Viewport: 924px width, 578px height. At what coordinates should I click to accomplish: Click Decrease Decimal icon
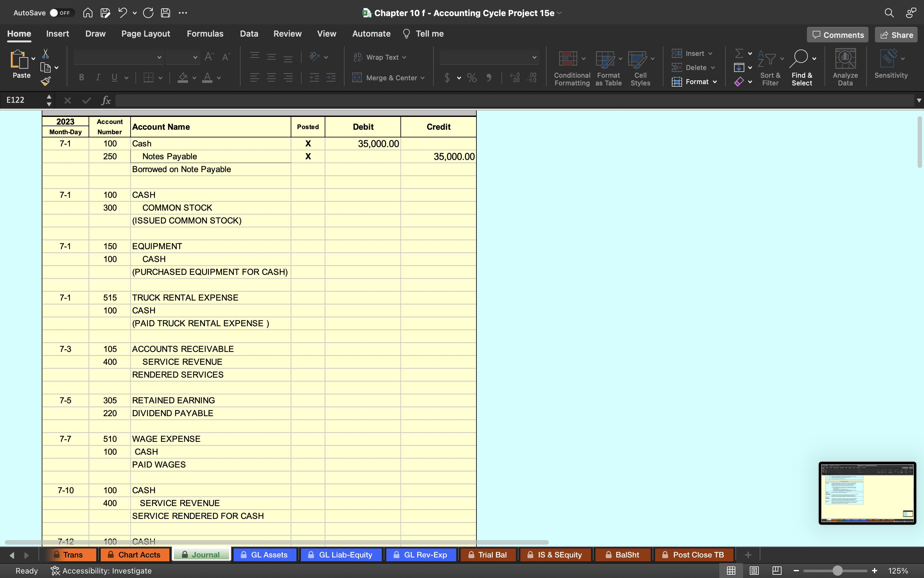tap(532, 78)
